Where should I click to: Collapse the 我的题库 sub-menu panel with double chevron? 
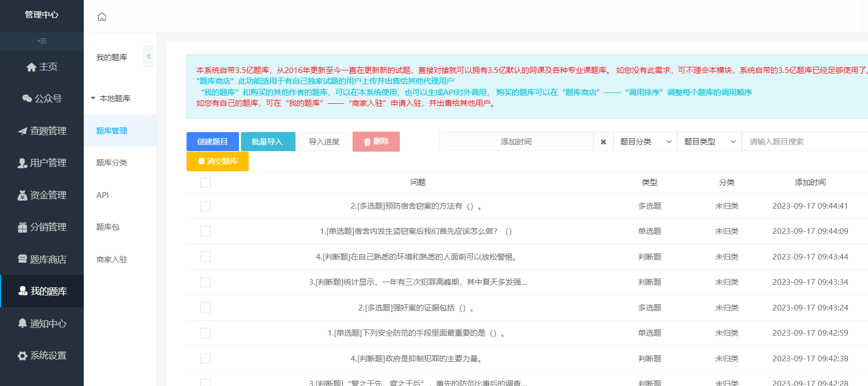coord(149,57)
